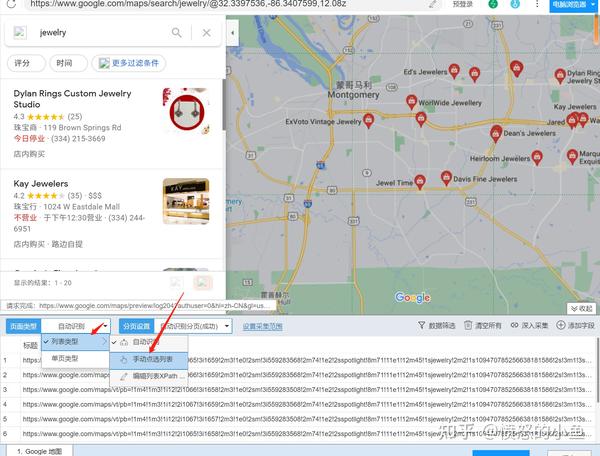Open the 自动识别 page type dropdown

[75, 326]
